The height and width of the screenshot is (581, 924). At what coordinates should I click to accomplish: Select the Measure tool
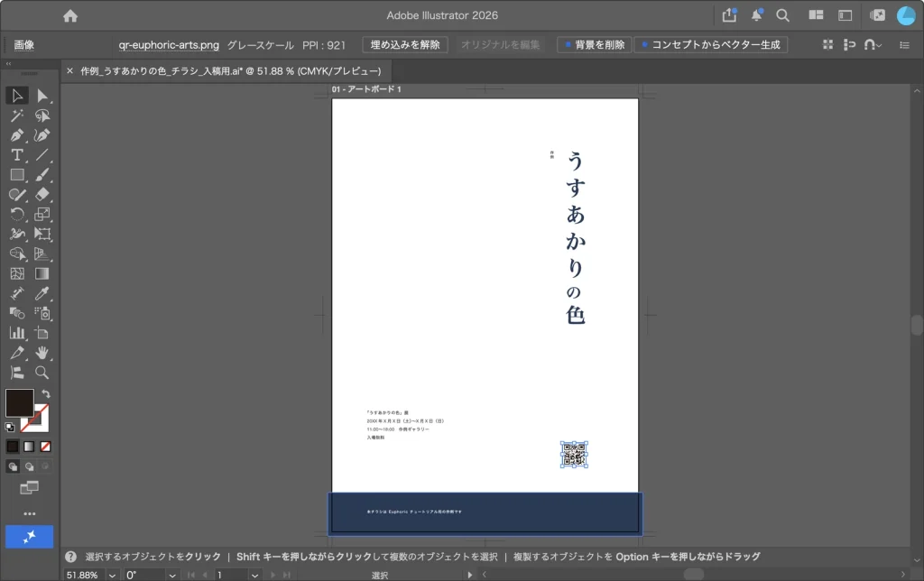pos(17,293)
